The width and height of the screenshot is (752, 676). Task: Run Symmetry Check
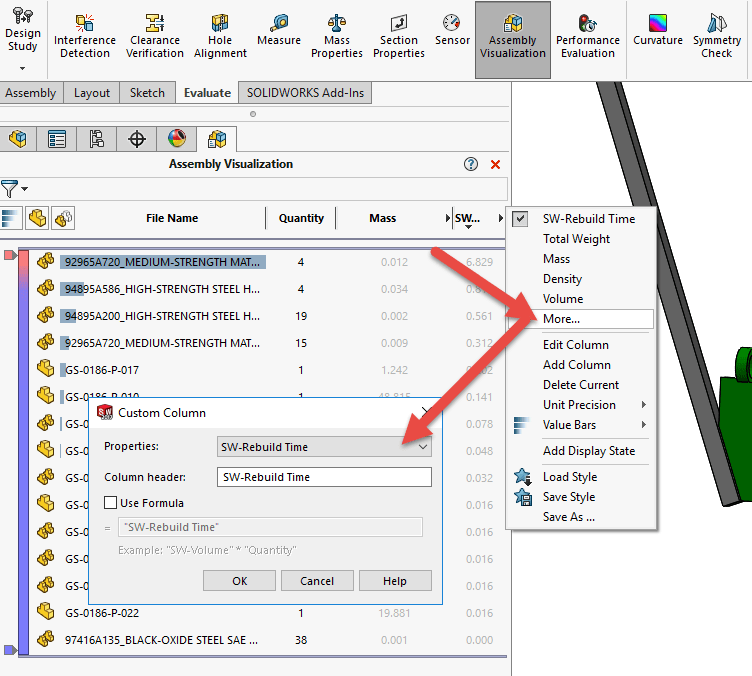(x=717, y=37)
